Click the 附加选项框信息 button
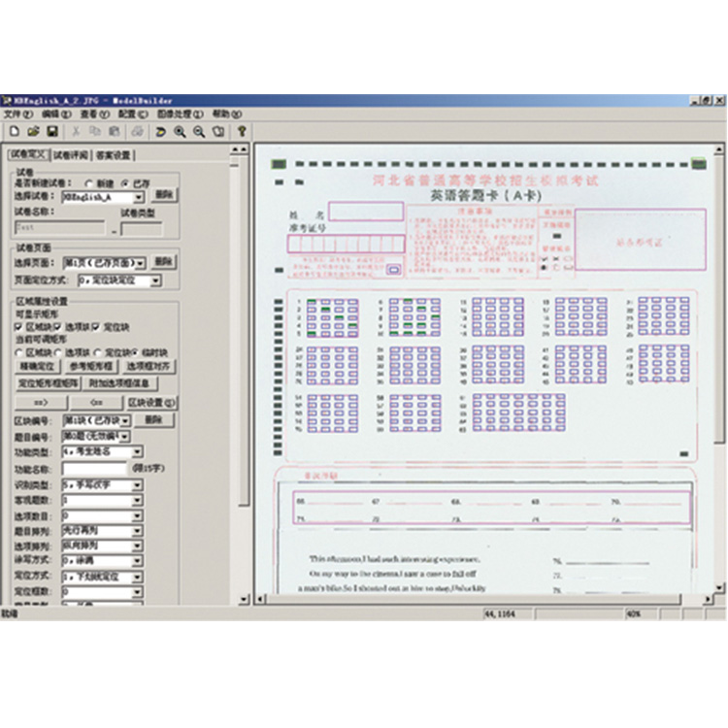 tap(119, 383)
